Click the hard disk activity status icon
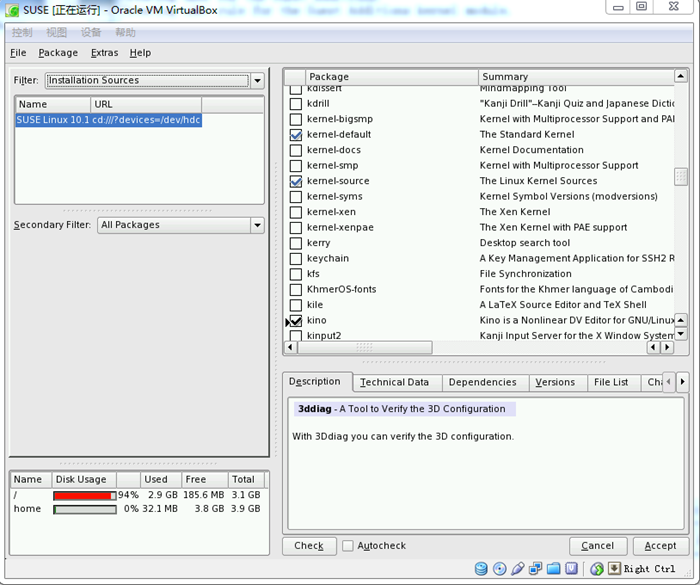Screen dimensions: 700x585 pos(481,568)
